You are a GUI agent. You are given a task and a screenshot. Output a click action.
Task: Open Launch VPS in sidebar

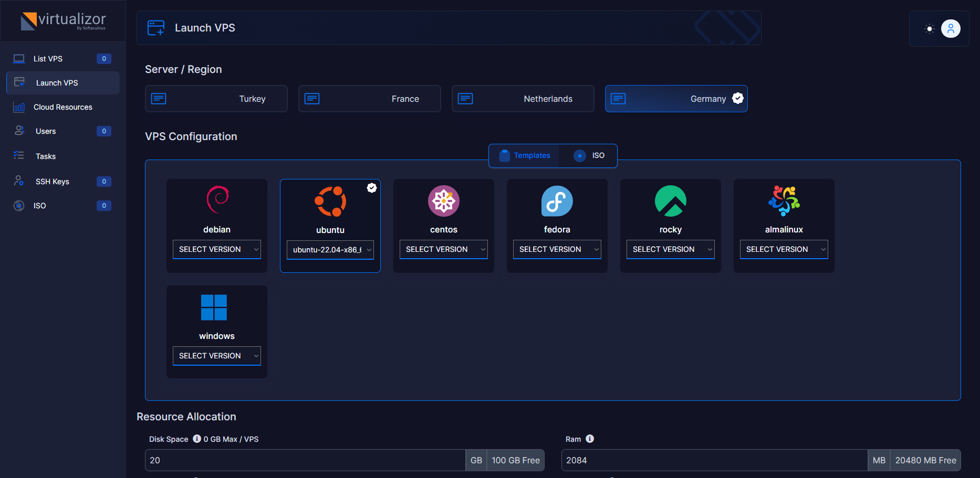click(x=63, y=83)
